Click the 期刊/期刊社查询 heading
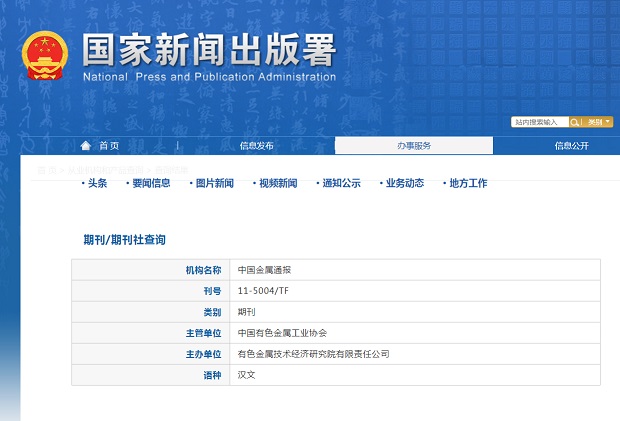Screen dimensions: 620x421 (124, 240)
